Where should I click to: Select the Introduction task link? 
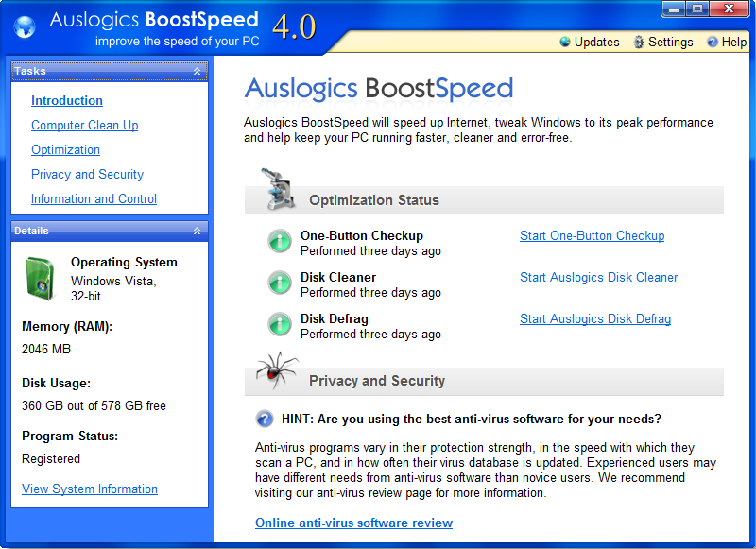click(x=67, y=100)
